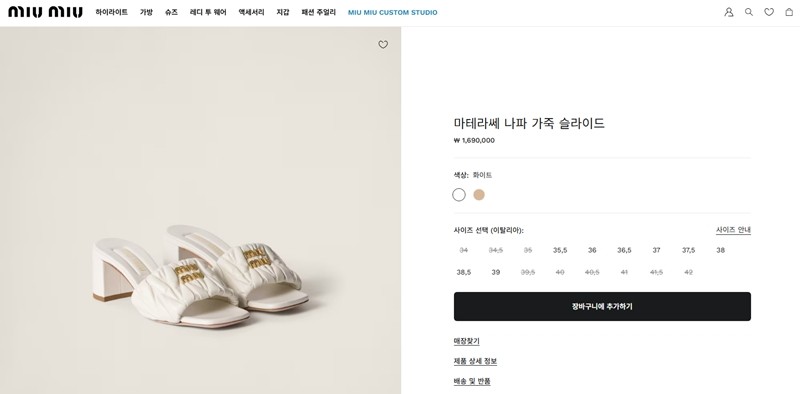Select the beige color swatch

(479, 194)
